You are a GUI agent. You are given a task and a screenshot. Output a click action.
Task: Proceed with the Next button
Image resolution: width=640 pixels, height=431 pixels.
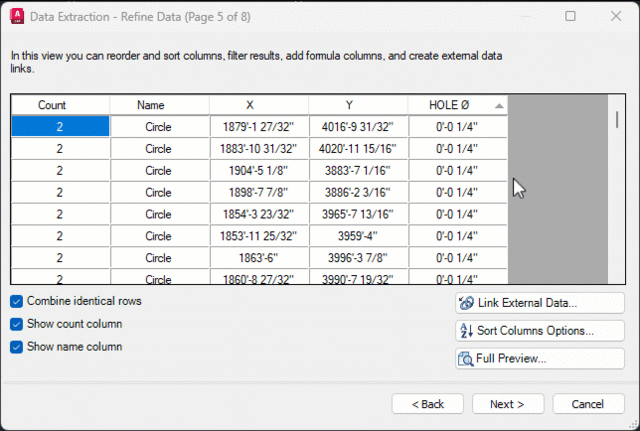coord(508,404)
